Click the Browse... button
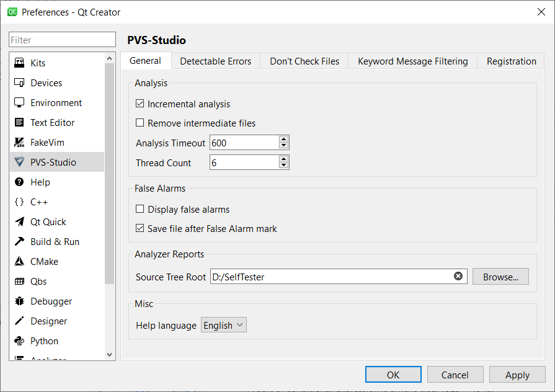This screenshot has width=555, height=392. point(500,277)
